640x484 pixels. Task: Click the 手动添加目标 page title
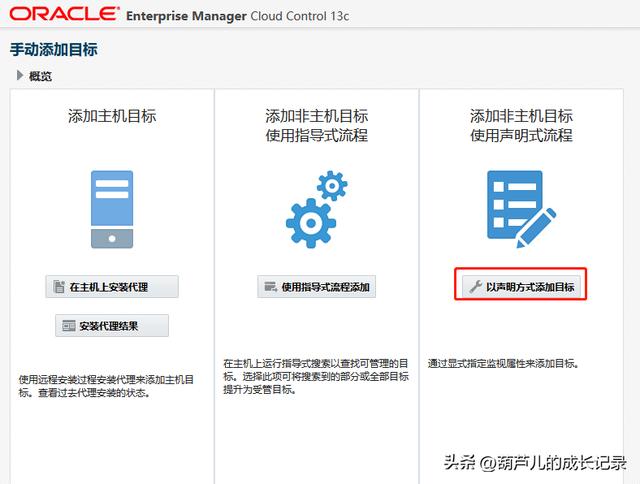coord(53,49)
